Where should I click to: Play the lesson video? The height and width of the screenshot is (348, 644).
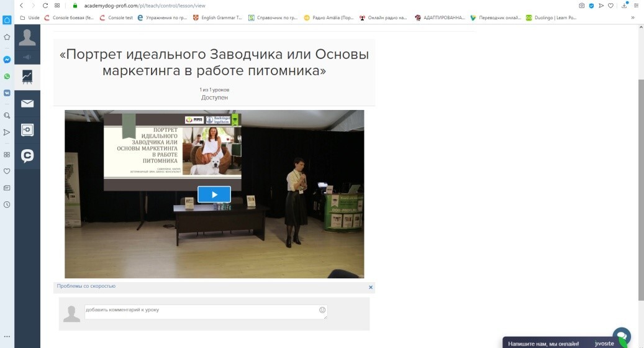[x=214, y=195]
